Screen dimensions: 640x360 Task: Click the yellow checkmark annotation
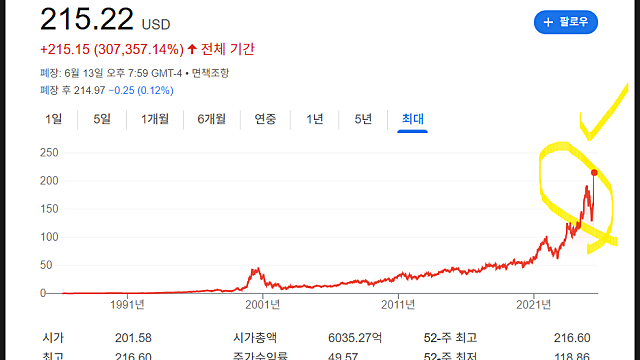(603, 112)
